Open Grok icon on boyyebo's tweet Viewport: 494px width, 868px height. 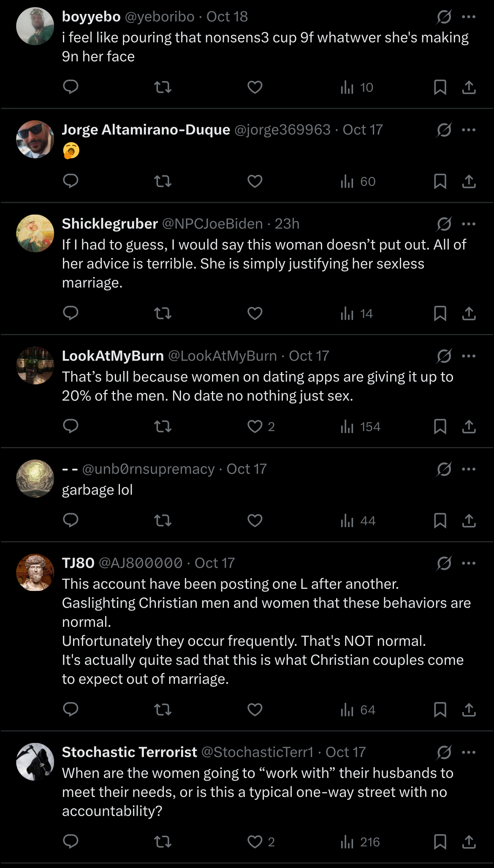click(444, 17)
